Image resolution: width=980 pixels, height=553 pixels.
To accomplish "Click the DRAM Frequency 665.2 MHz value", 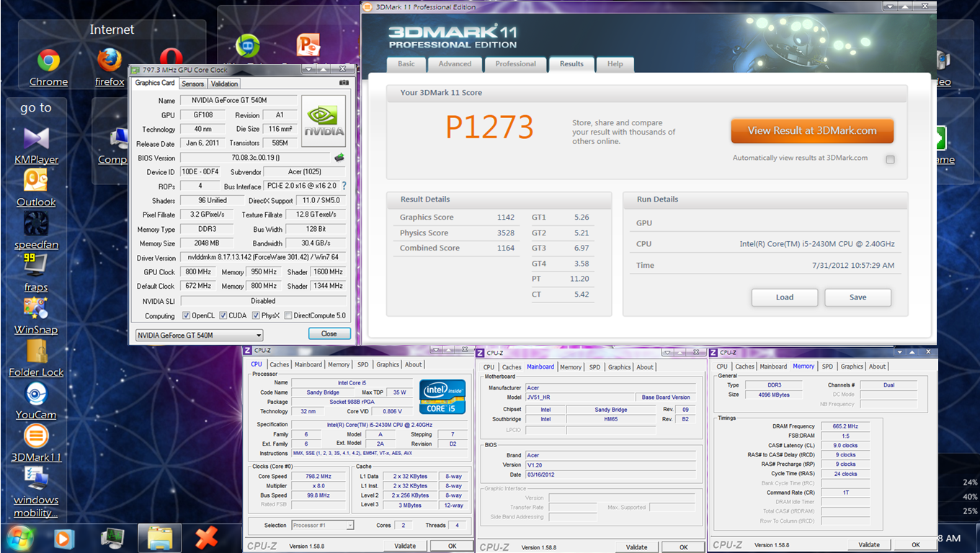I will pos(845,426).
